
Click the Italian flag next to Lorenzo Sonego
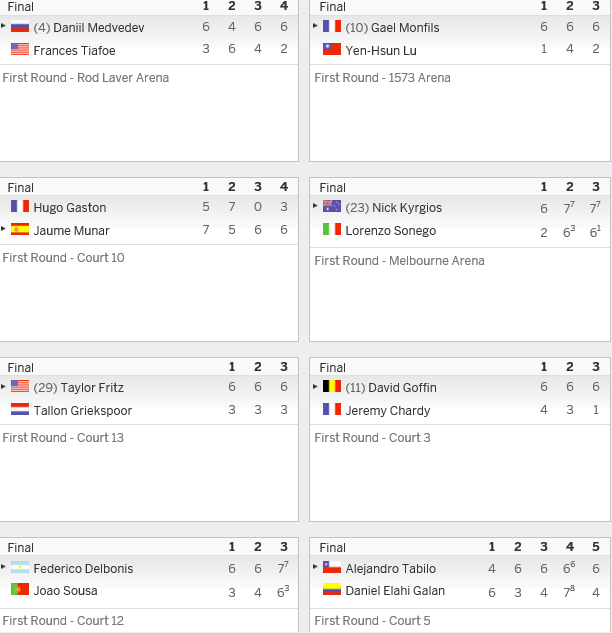(x=332, y=229)
